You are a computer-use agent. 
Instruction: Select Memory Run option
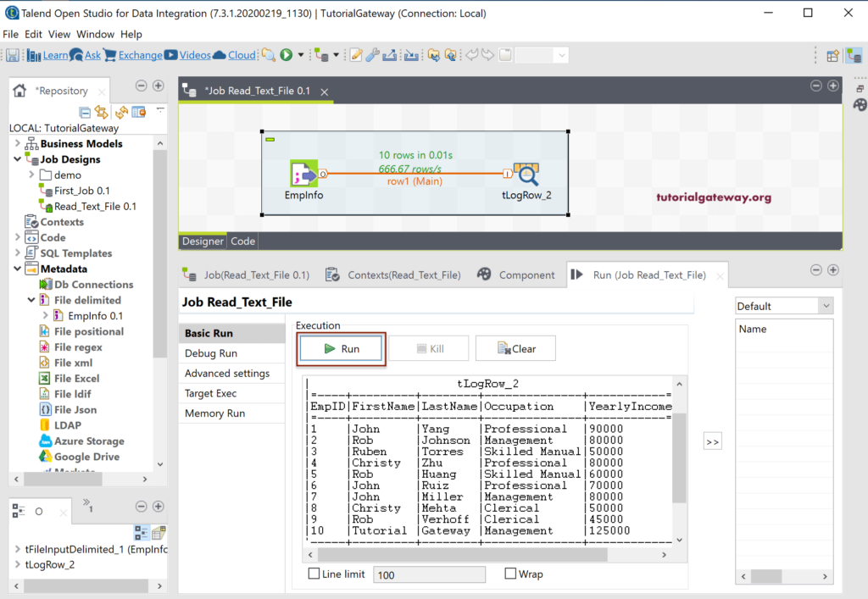232,413
